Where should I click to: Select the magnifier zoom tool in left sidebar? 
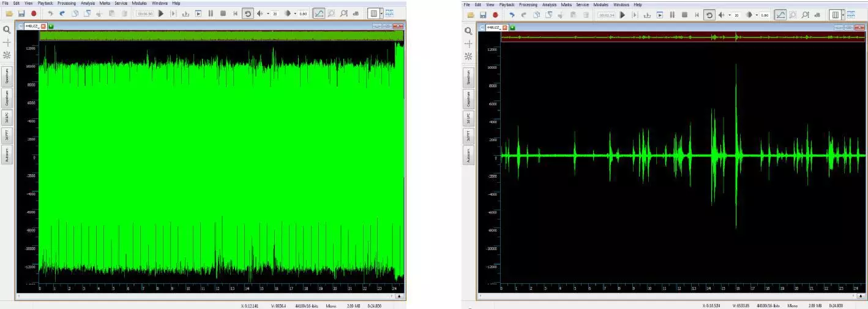point(7,29)
